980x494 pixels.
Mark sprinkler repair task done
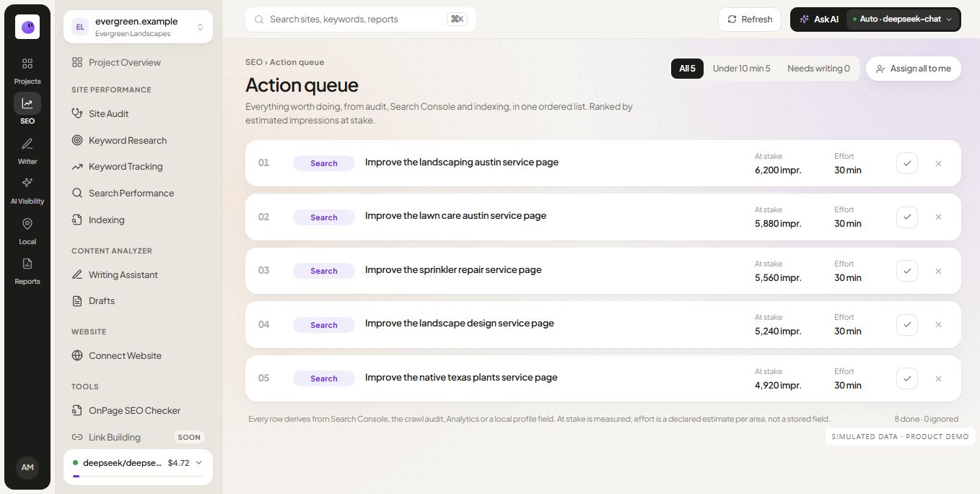907,271
